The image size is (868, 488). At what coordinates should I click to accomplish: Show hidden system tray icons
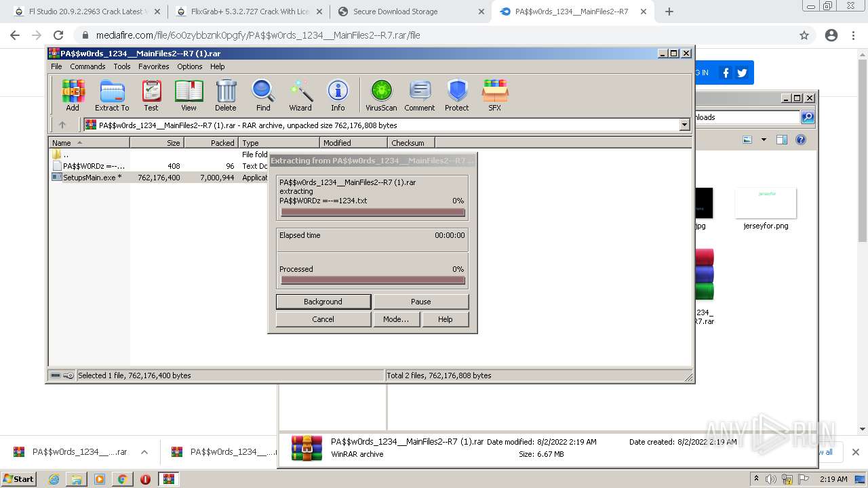click(757, 479)
